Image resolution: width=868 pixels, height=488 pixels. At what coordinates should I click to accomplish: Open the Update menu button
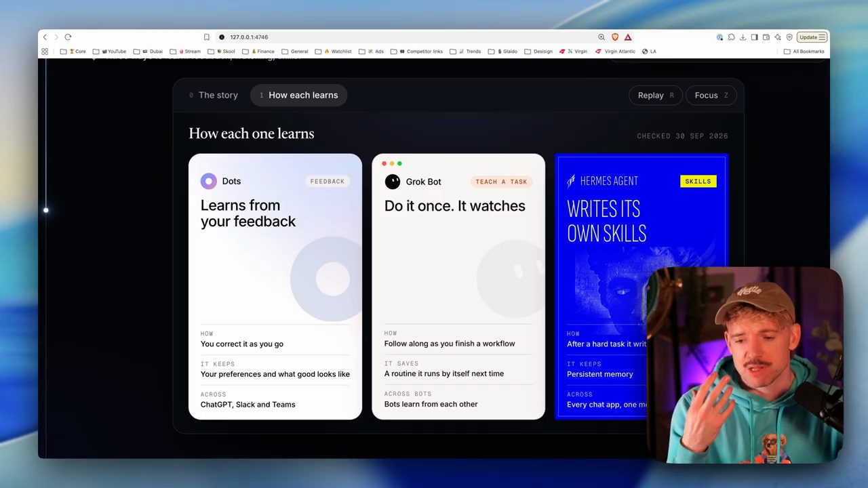[812, 37]
